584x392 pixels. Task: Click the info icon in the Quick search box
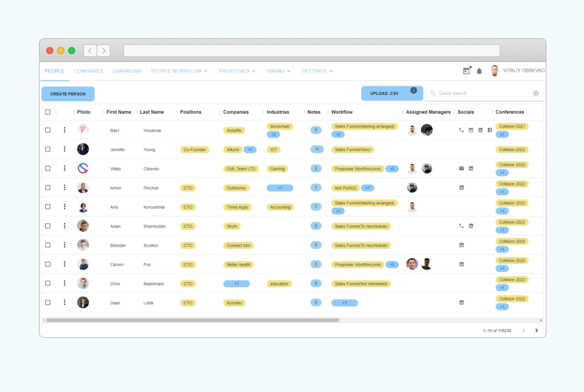pyautogui.click(x=536, y=93)
